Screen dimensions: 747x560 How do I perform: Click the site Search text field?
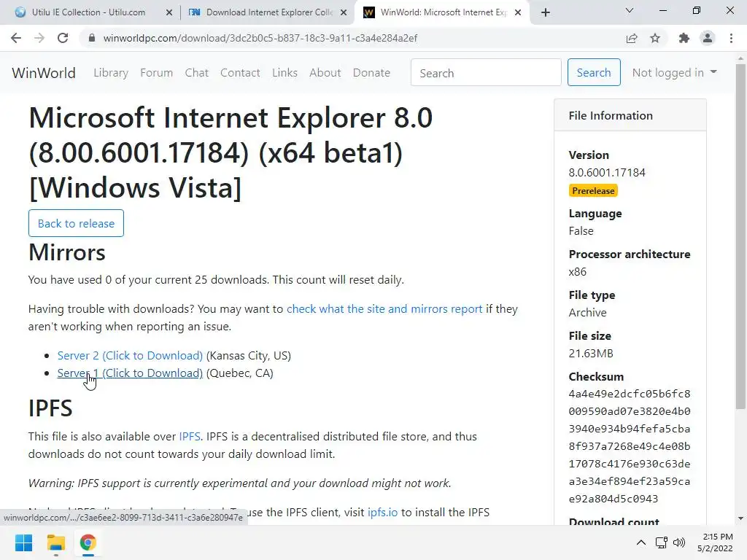pyautogui.click(x=486, y=72)
